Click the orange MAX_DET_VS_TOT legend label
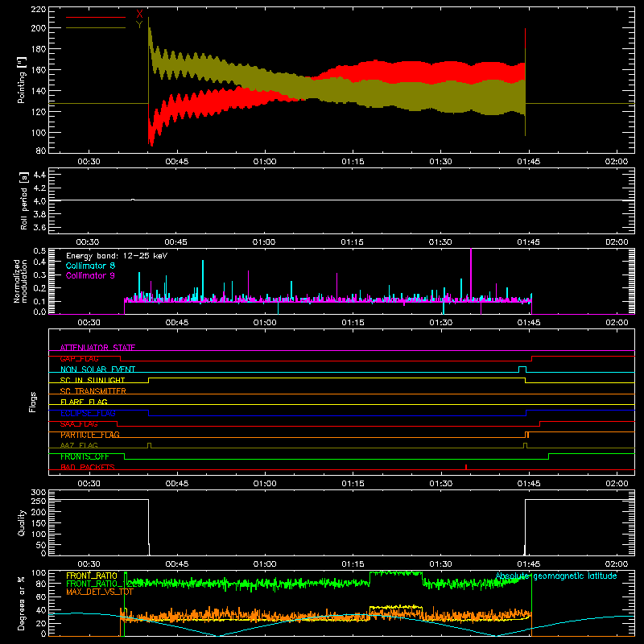Screen dimensions: 644x644 pos(100,592)
